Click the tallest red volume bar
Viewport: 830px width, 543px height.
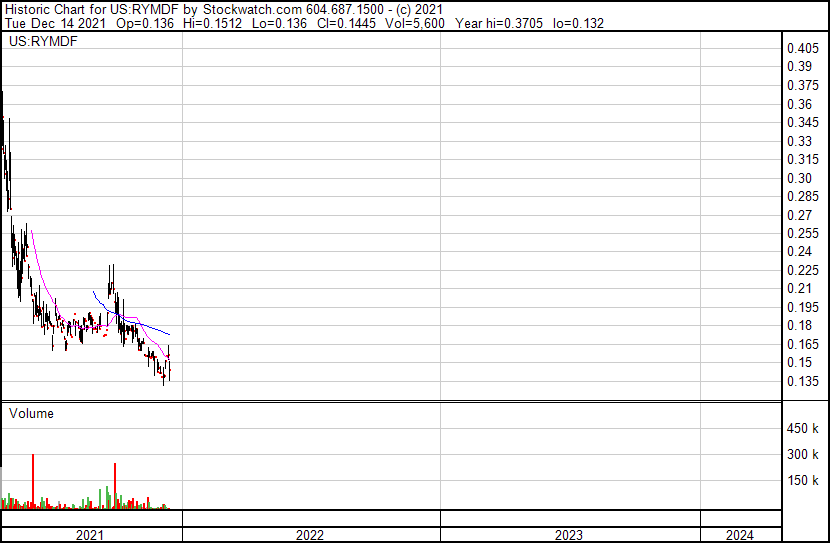(x=33, y=482)
